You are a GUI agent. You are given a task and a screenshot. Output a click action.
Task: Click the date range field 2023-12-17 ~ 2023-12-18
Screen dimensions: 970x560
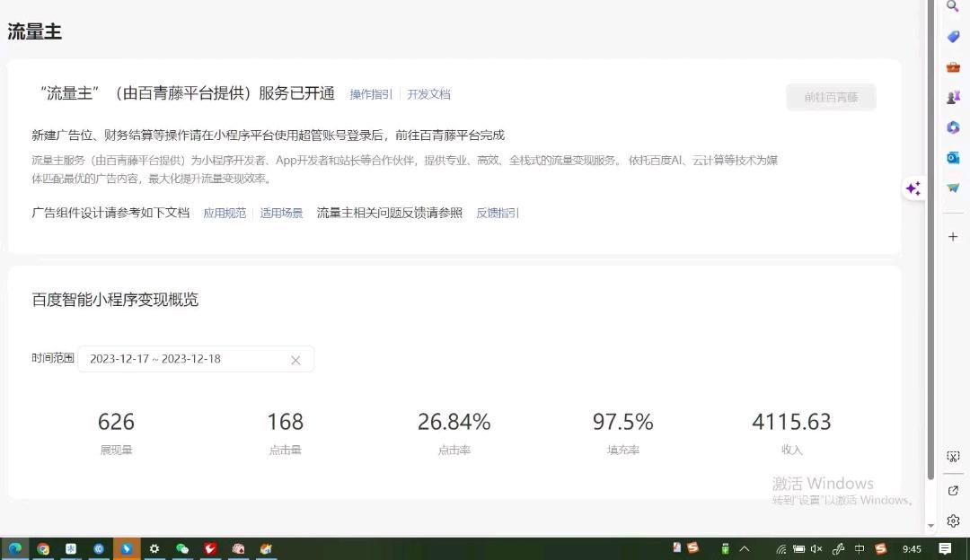[196, 359]
